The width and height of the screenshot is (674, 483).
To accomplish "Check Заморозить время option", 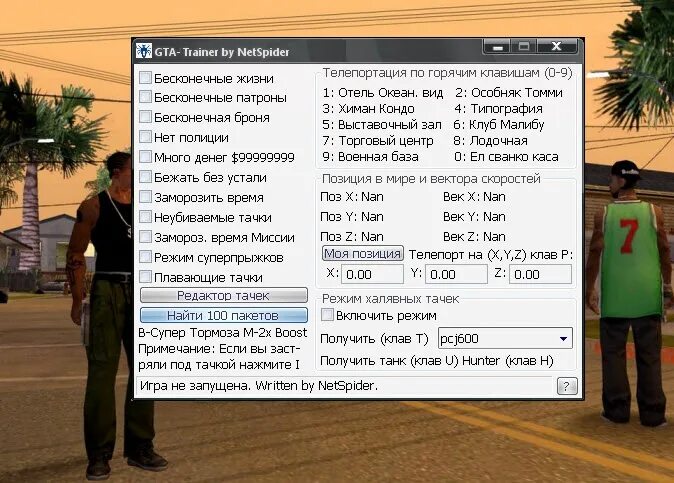I will (x=146, y=197).
